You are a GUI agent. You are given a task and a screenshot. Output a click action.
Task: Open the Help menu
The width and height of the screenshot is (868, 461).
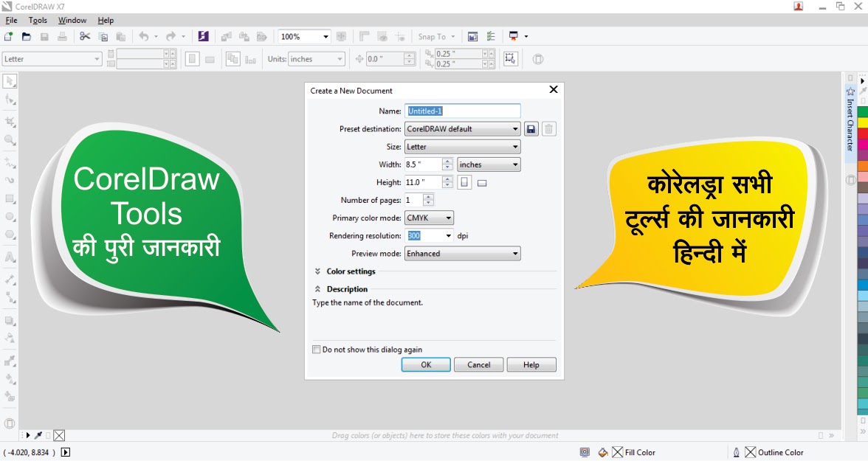tap(106, 20)
